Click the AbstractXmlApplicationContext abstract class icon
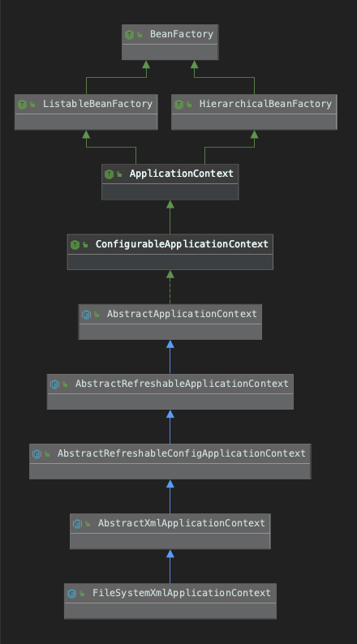The height and width of the screenshot is (644, 357). click(x=77, y=524)
